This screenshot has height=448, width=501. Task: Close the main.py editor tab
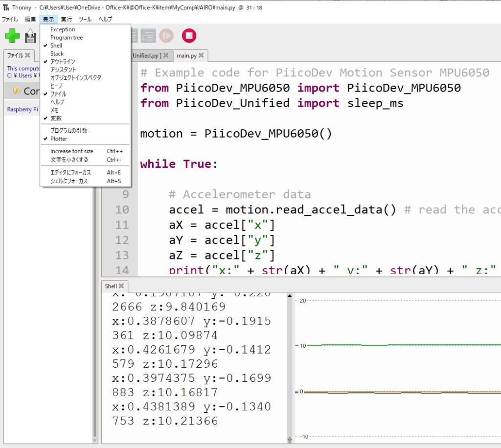pyautogui.click(x=201, y=55)
